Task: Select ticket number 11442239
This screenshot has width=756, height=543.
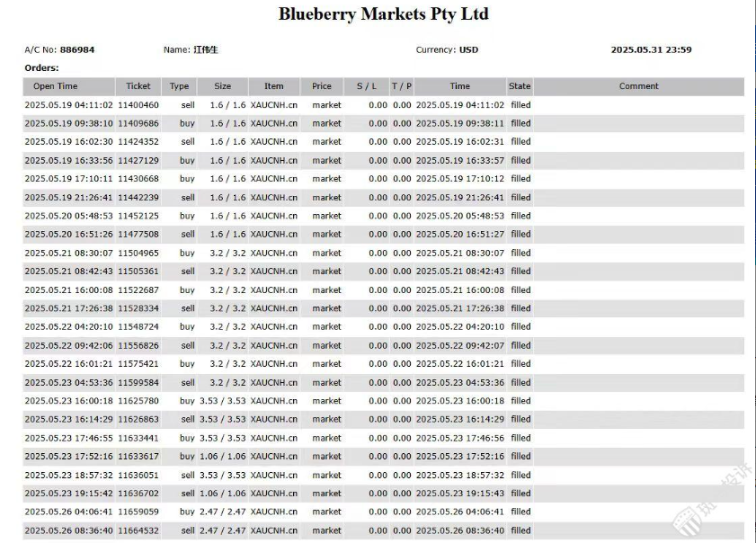Action: [138, 198]
